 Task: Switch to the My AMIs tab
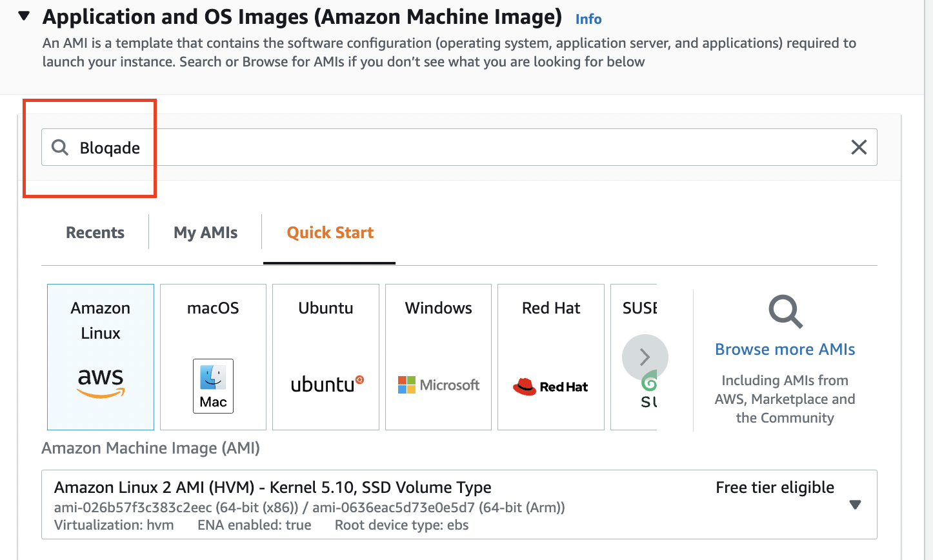click(x=206, y=232)
